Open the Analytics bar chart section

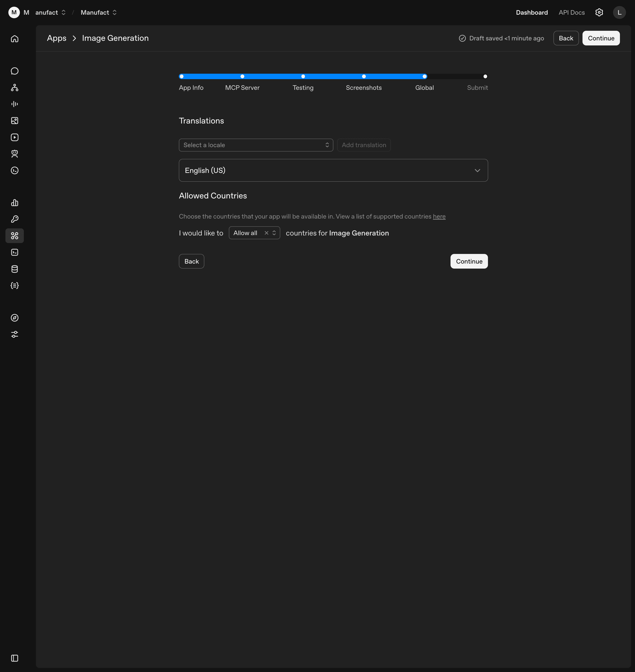coord(15,203)
